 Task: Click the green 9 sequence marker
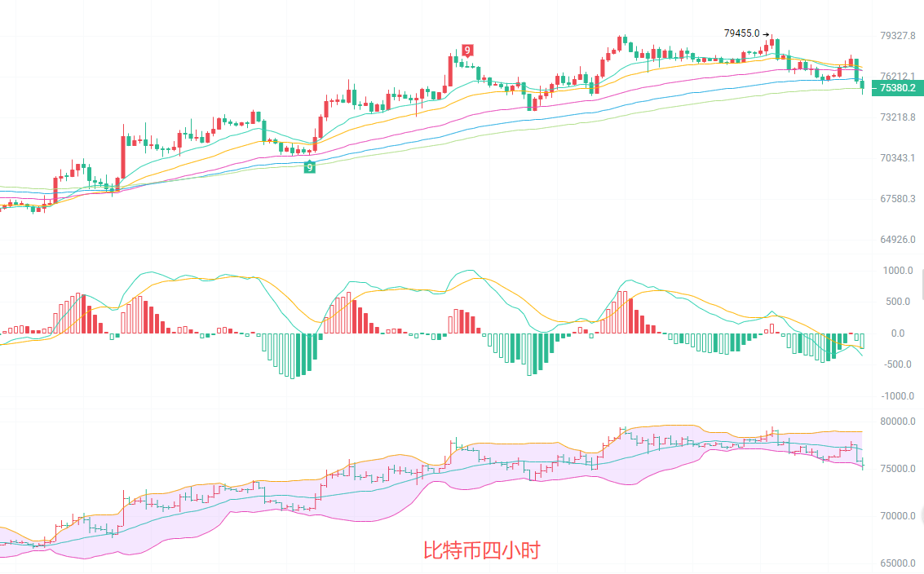(309, 167)
